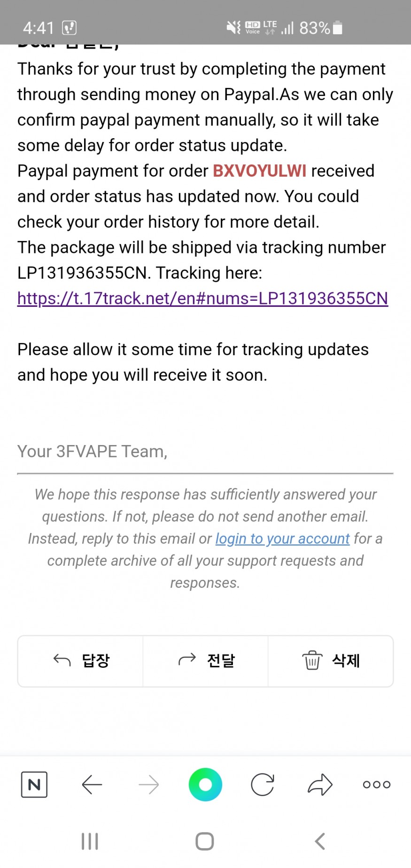
Task: Tap battery percentage in status bar
Action: click(315, 28)
